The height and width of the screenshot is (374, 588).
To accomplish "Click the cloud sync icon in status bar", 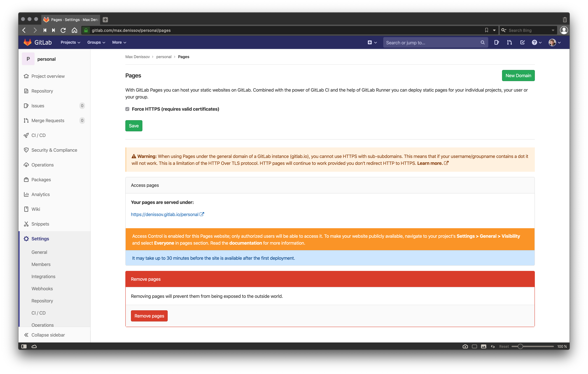I will 34,346.
